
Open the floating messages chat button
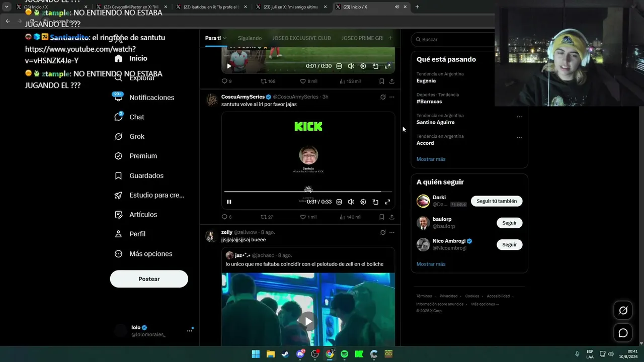pyautogui.click(x=623, y=333)
